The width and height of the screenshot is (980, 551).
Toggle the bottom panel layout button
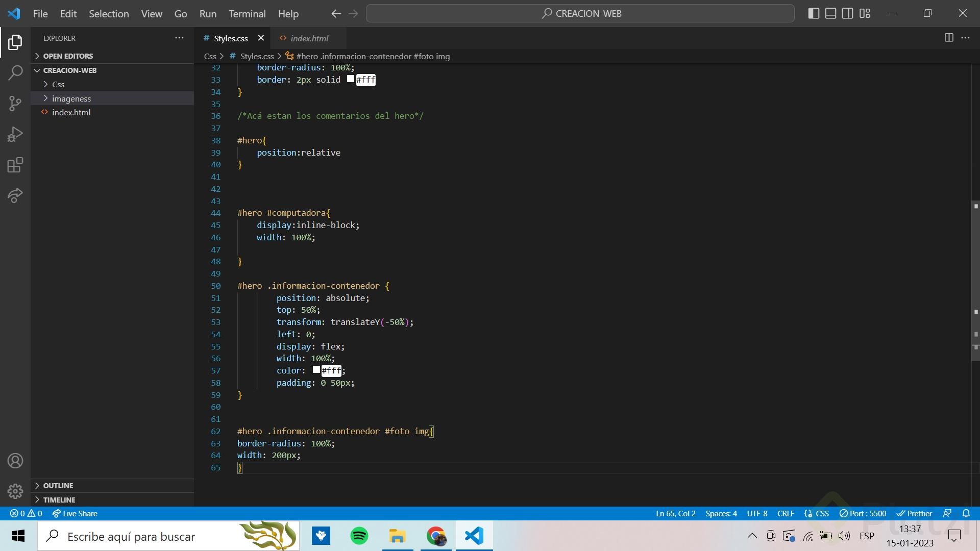tap(830, 14)
